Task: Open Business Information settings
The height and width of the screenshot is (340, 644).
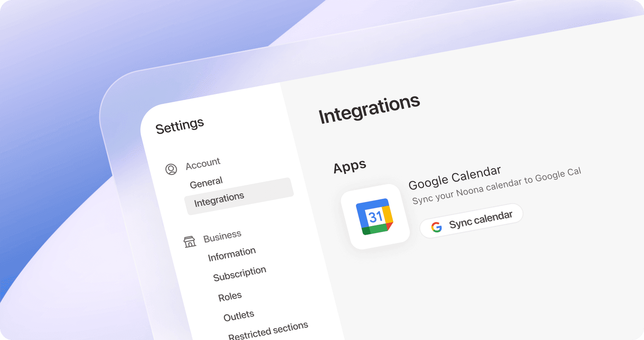Action: [232, 254]
